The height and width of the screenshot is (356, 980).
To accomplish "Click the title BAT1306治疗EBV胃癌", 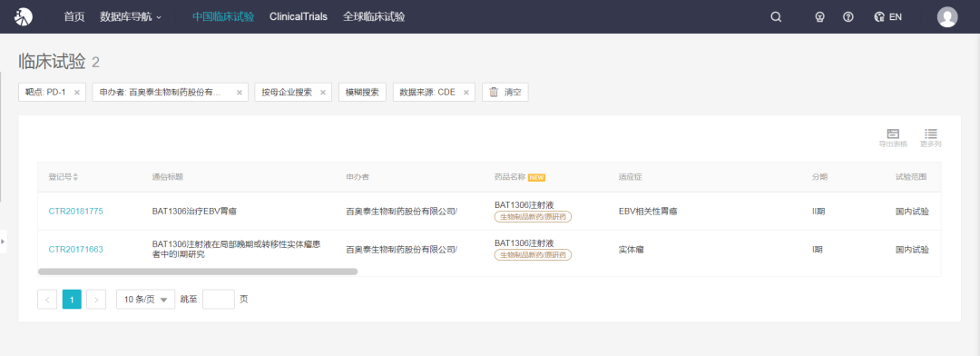I will point(194,212).
